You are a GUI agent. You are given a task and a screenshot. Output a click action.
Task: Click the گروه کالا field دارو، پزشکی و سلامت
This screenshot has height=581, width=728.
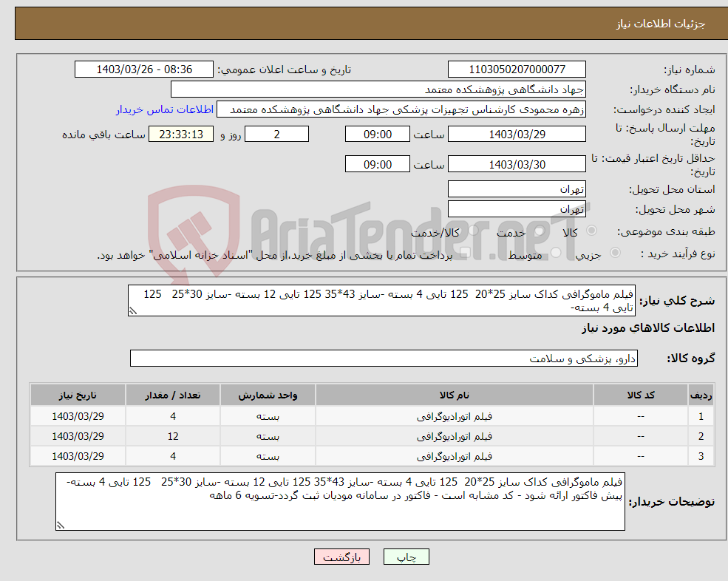coord(384,358)
